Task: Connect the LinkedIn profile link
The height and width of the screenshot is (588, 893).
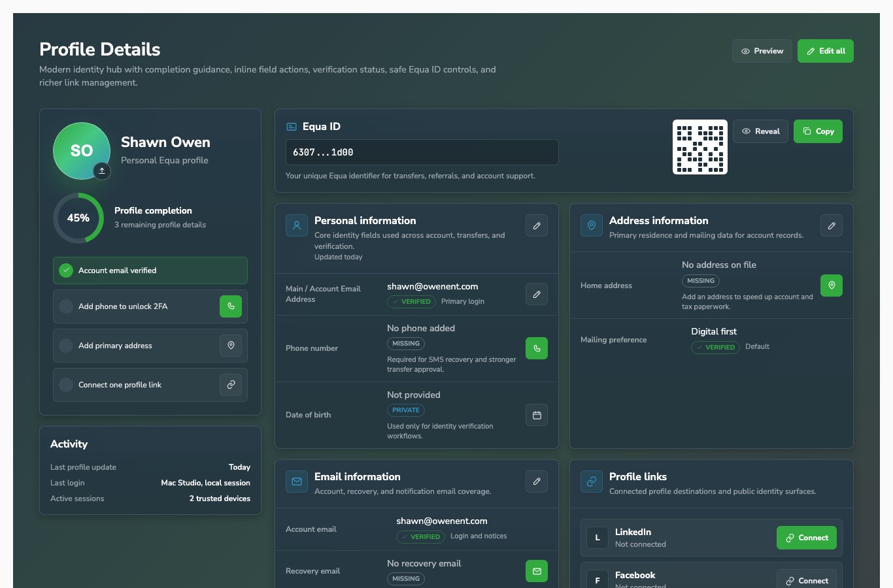Action: [x=807, y=538]
